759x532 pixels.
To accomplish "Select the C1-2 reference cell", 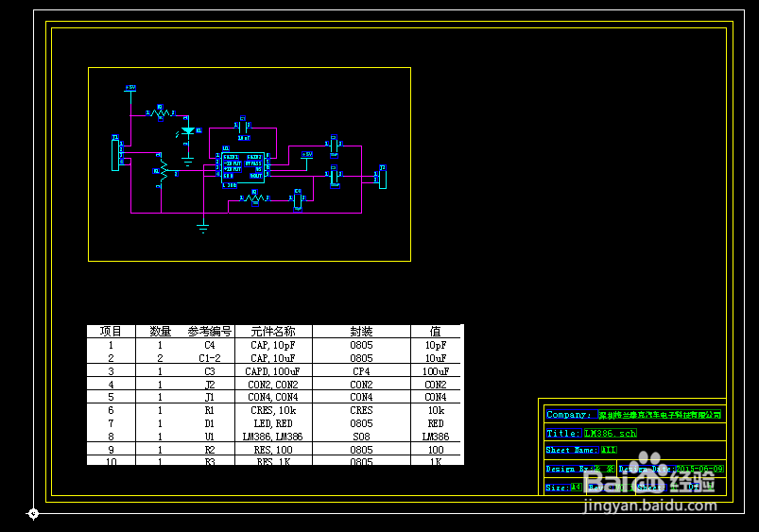I will pos(210,358).
